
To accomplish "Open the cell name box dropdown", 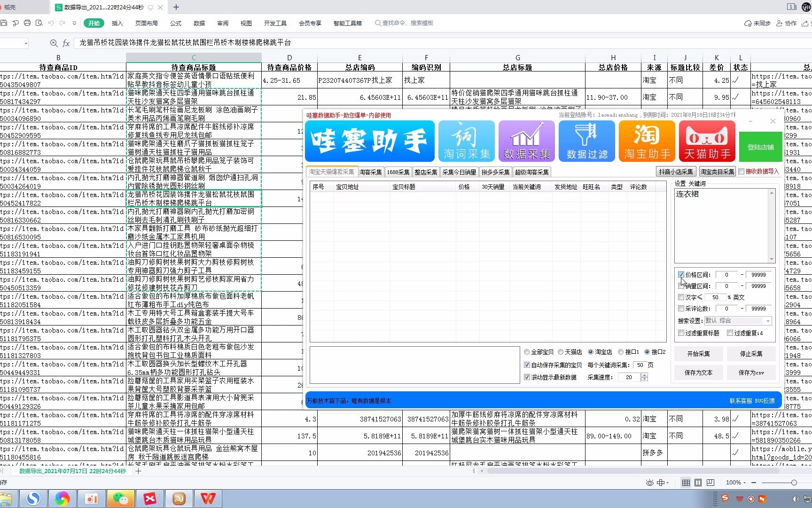I will [x=26, y=43].
